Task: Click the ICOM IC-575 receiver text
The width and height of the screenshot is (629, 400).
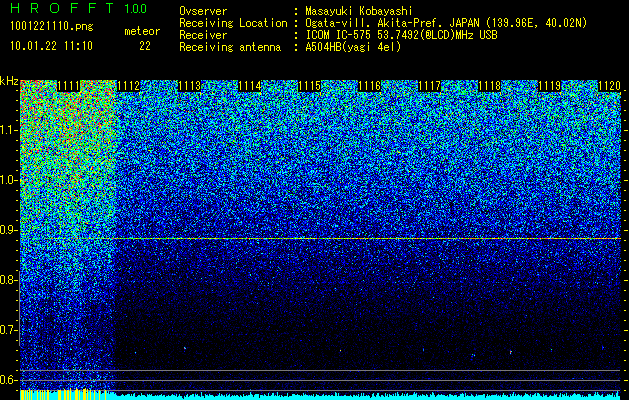Action: [401, 35]
